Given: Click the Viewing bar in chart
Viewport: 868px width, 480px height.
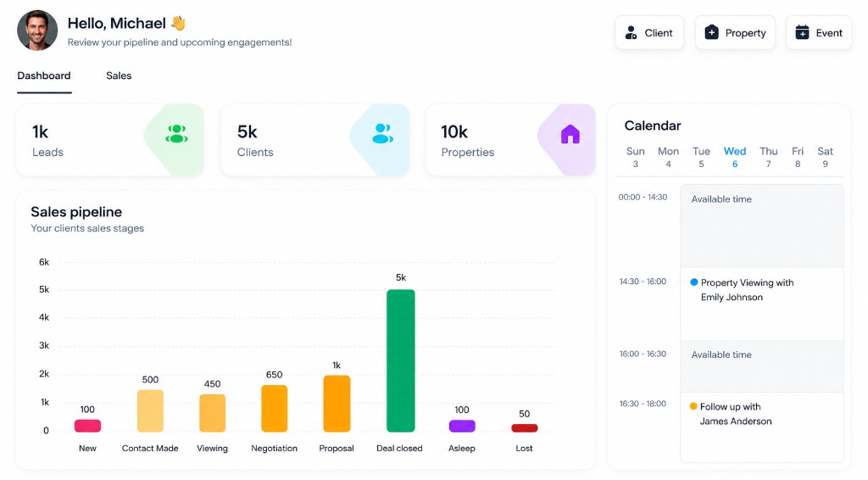Looking at the screenshot, I should click(212, 413).
